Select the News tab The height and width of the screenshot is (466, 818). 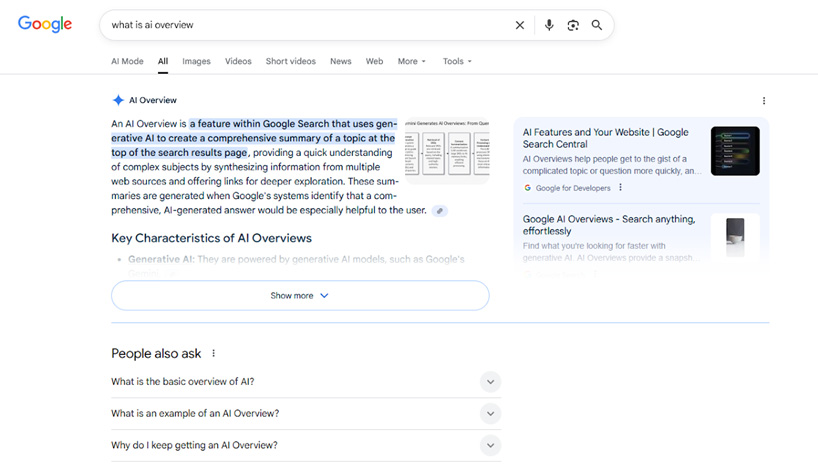point(341,61)
